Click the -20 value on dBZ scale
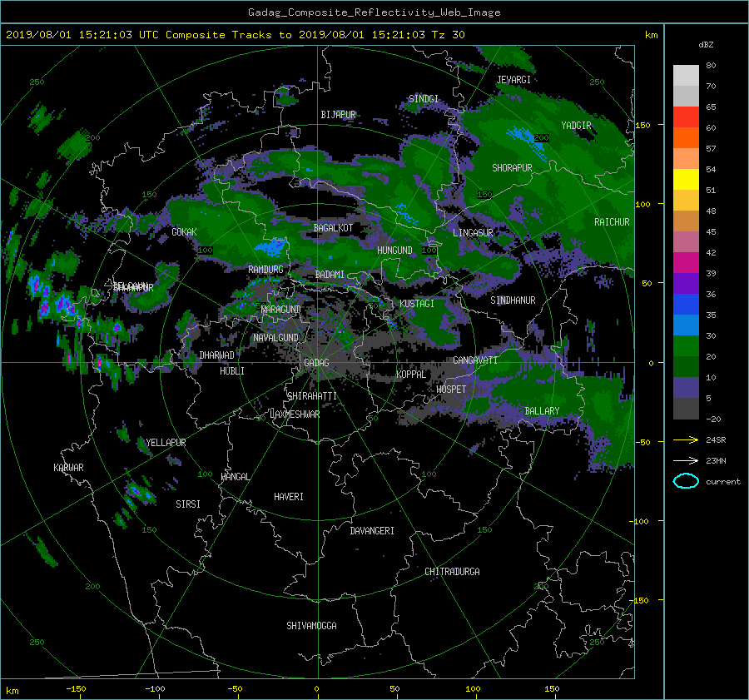 713,419
